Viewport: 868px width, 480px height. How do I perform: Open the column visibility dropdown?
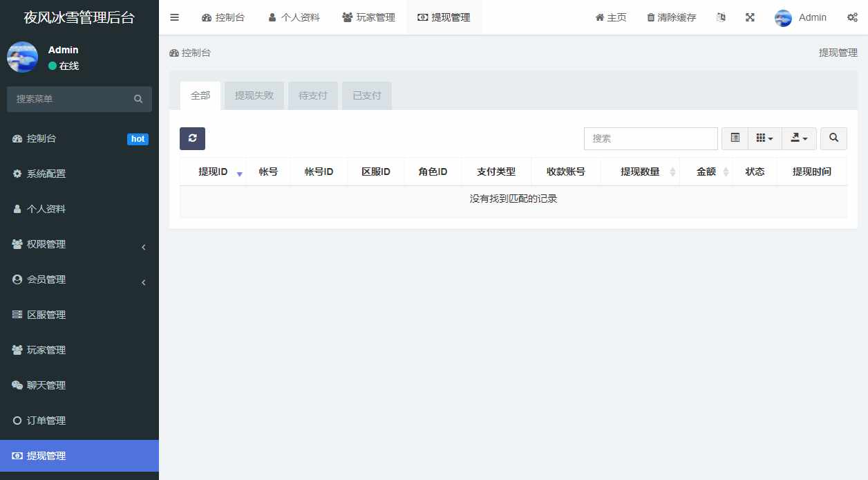point(764,138)
